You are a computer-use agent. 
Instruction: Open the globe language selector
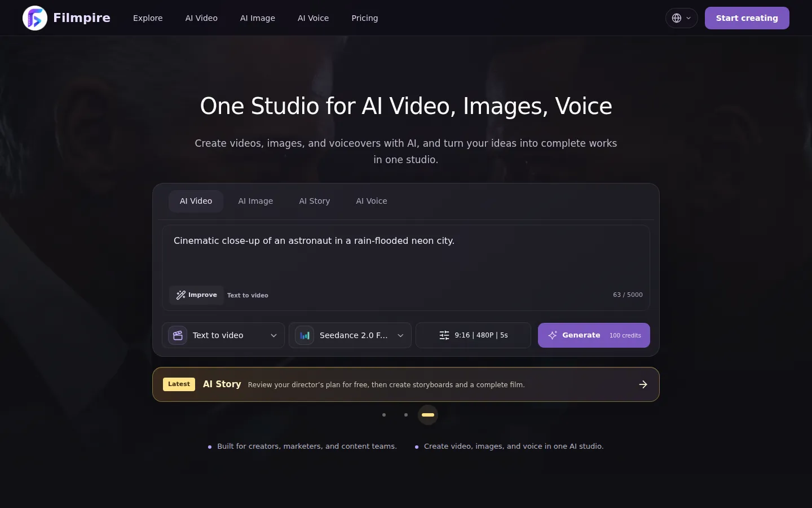pos(682,18)
